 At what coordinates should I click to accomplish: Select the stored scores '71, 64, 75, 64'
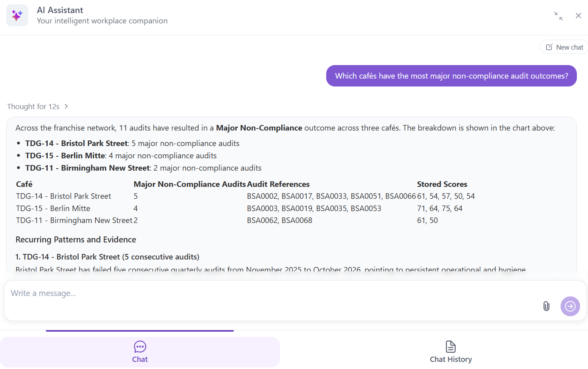(x=440, y=208)
